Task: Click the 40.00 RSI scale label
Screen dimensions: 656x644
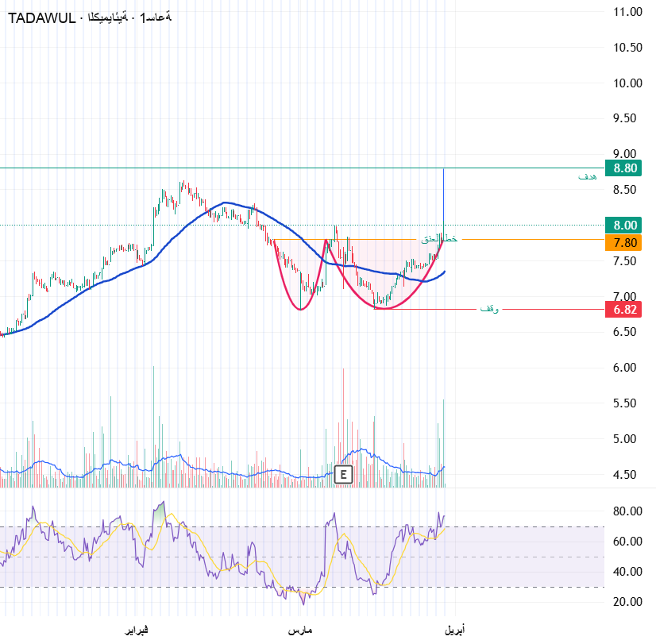Action: 627,571
